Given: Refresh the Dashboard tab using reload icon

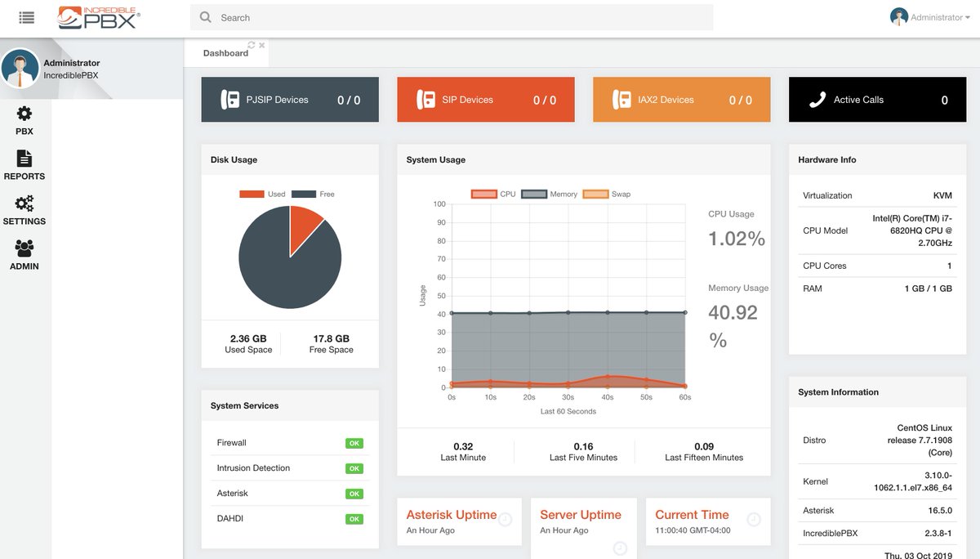Looking at the screenshot, I should click(x=252, y=45).
